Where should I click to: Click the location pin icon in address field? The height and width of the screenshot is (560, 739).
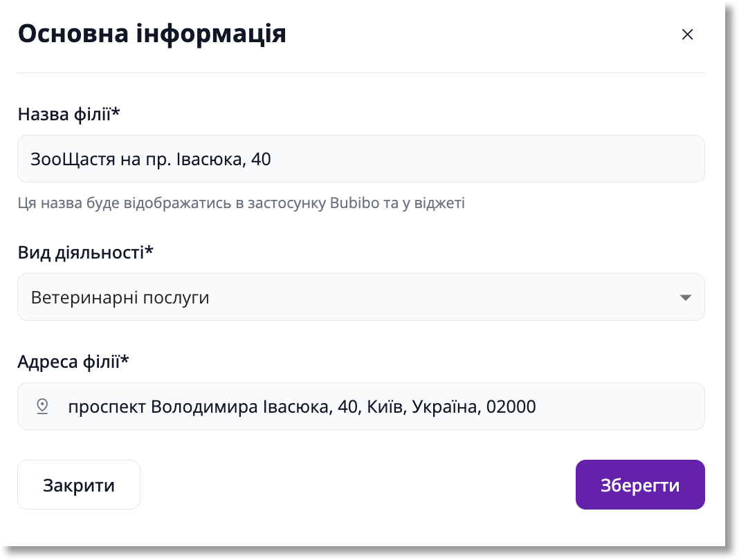coord(42,406)
